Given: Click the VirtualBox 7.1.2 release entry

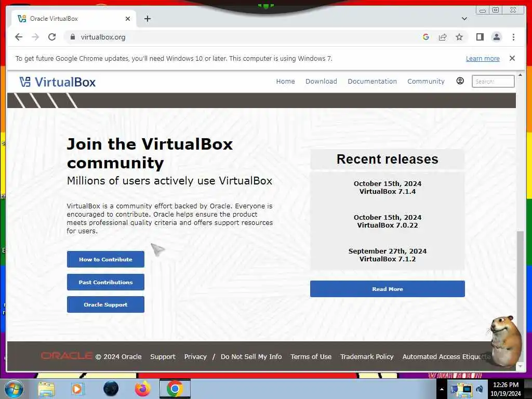Looking at the screenshot, I should pos(388,255).
